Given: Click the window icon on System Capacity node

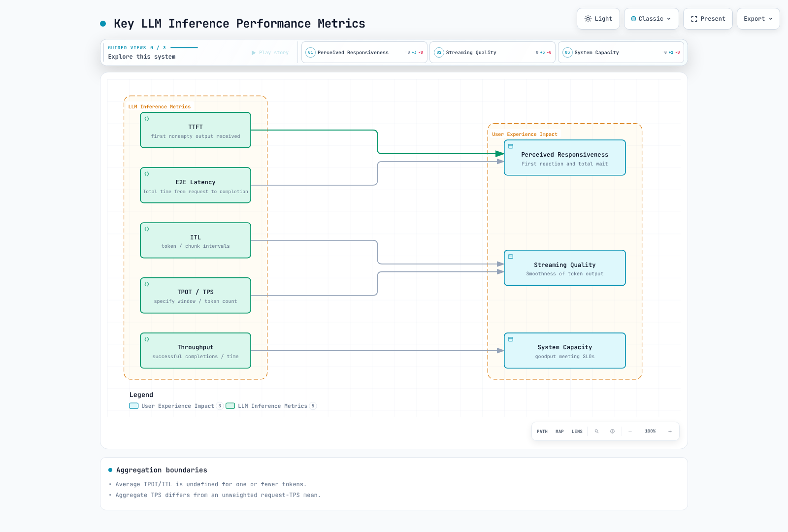Looking at the screenshot, I should [x=511, y=339].
